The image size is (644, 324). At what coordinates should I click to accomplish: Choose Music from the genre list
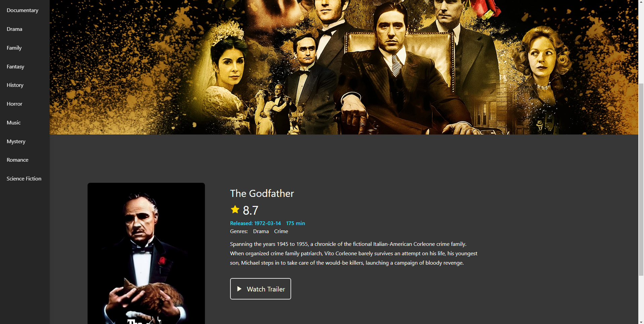click(x=14, y=123)
